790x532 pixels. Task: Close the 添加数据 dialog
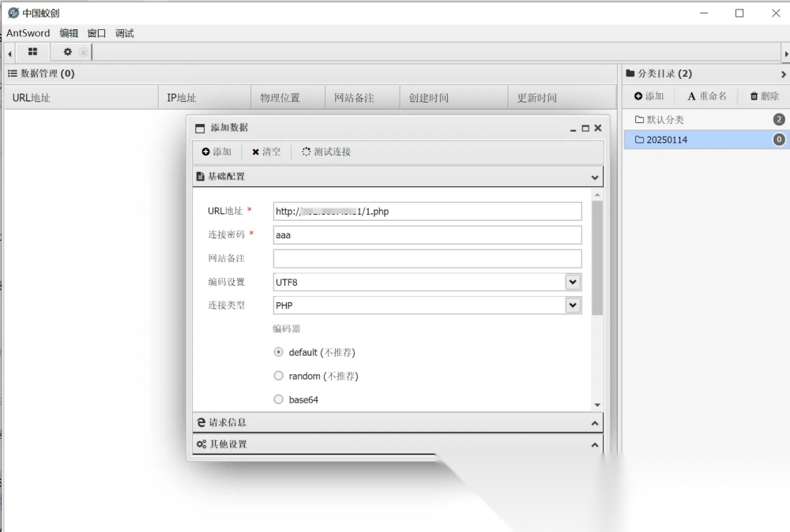pyautogui.click(x=598, y=128)
